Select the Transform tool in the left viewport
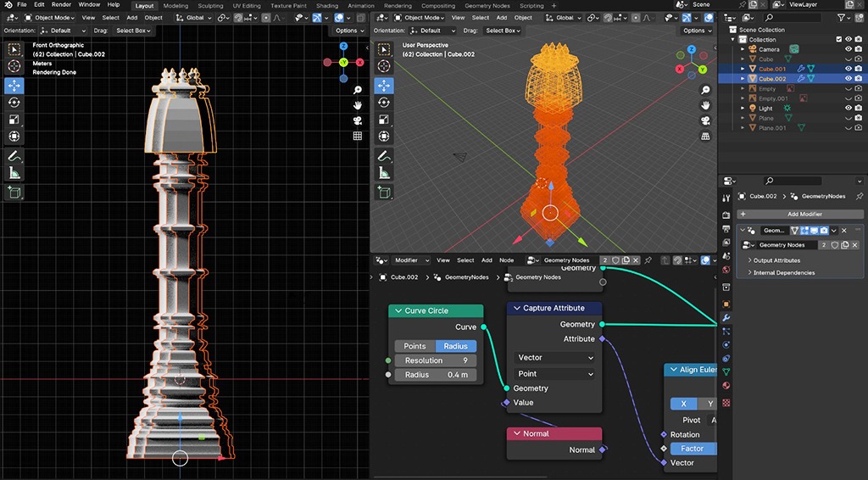The image size is (868, 480). 14,137
